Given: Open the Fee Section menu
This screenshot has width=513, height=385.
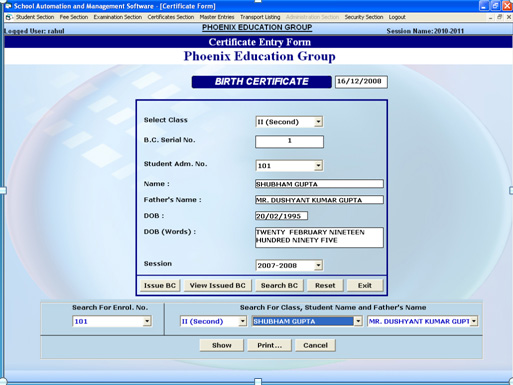Looking at the screenshot, I should [74, 17].
